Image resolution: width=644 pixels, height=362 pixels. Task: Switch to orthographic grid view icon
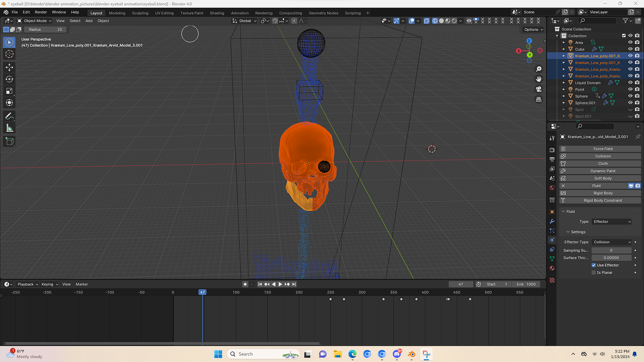point(539,99)
